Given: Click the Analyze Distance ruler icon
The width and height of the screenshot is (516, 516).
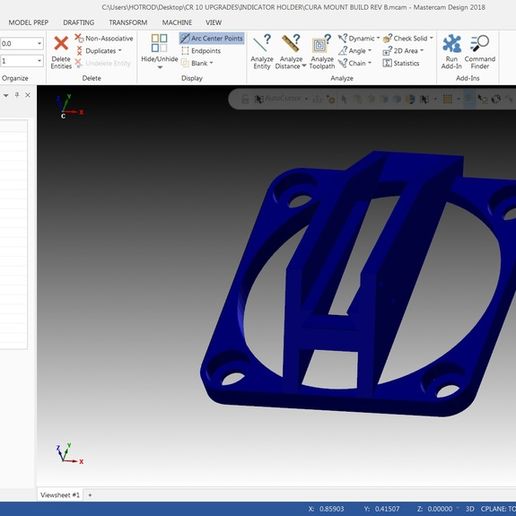Looking at the screenshot, I should click(291, 43).
